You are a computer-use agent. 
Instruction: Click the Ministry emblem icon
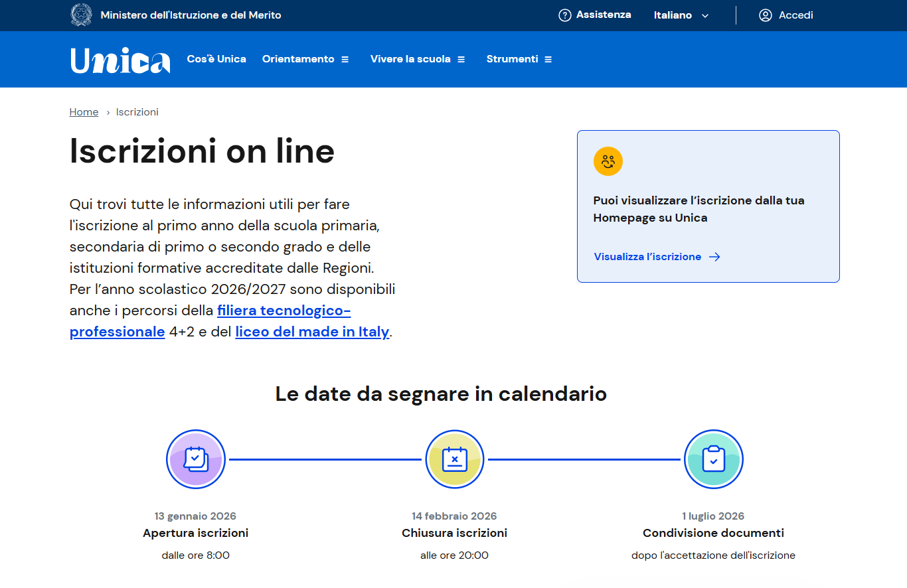[x=81, y=15]
